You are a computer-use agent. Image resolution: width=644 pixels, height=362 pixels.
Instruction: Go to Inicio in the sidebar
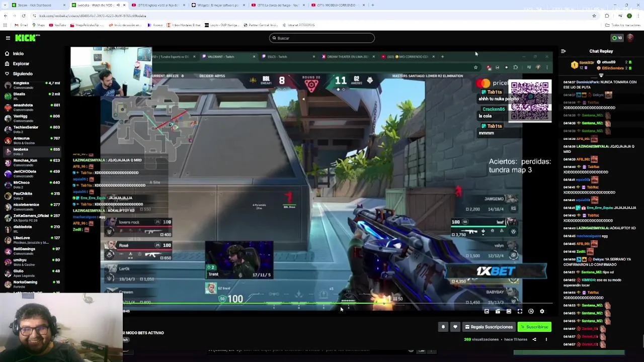[x=18, y=54]
